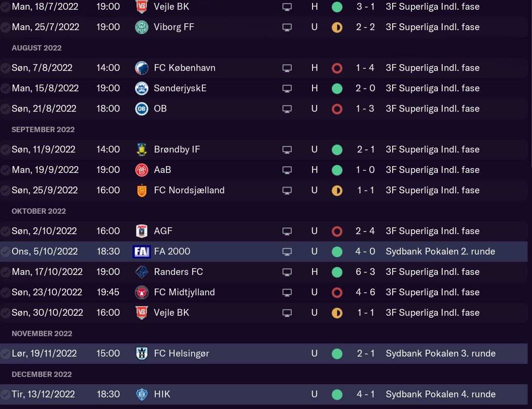Click the yellow draw indicator for FC Nordsjælland

click(337, 190)
